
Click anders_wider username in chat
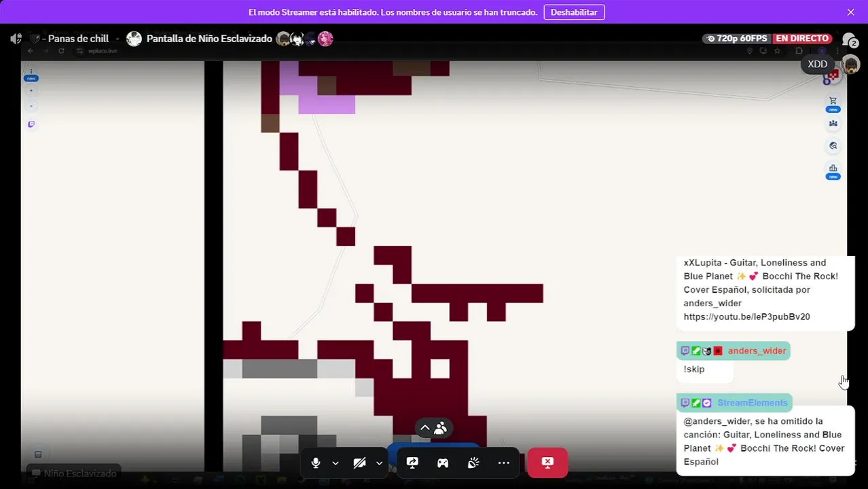click(757, 351)
